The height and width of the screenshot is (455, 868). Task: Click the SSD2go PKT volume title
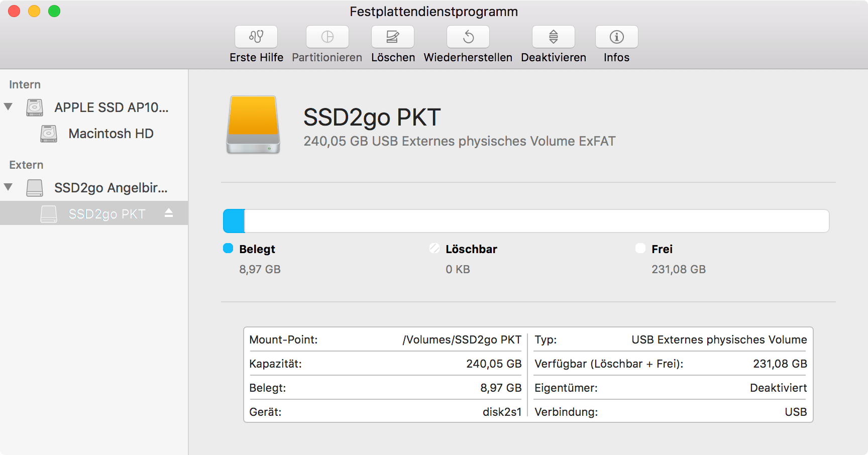[x=372, y=117]
